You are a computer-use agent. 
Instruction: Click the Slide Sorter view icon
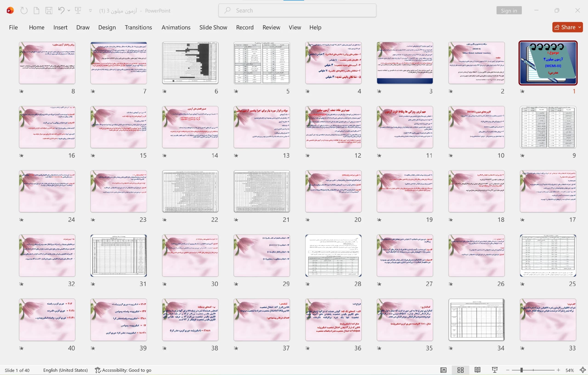click(x=461, y=370)
